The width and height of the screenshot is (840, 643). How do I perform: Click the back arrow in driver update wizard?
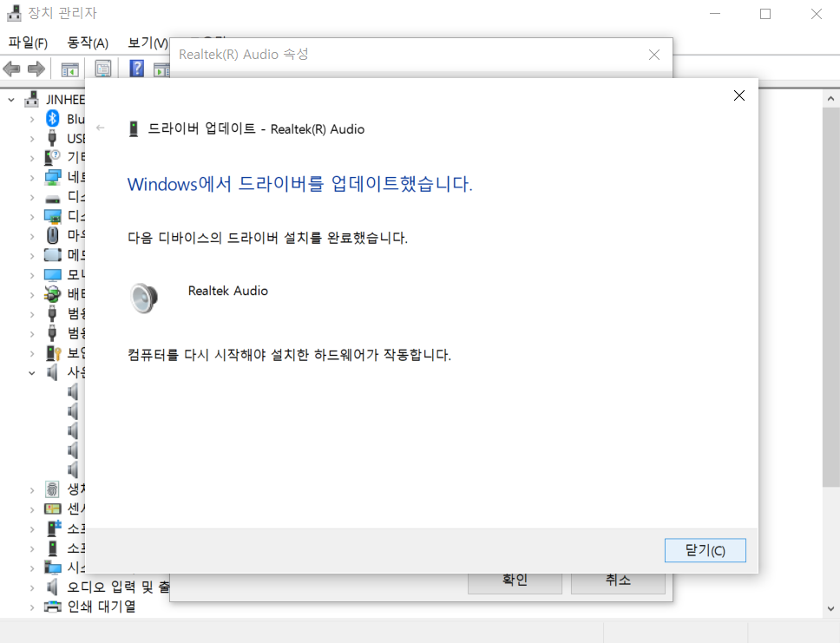point(100,128)
